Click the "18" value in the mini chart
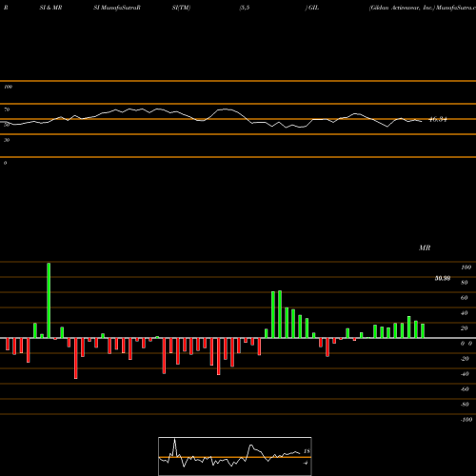The height and width of the screenshot is (476, 476). [307, 451]
